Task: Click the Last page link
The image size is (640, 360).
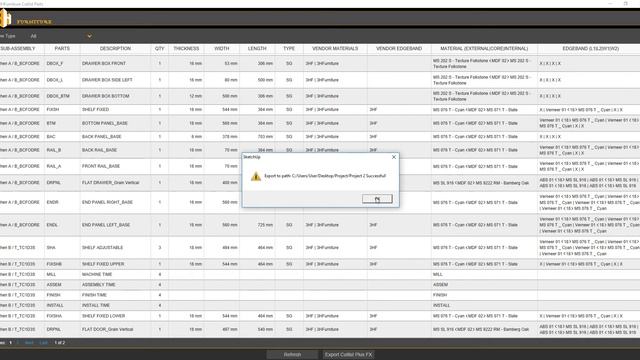Action: pos(44,343)
